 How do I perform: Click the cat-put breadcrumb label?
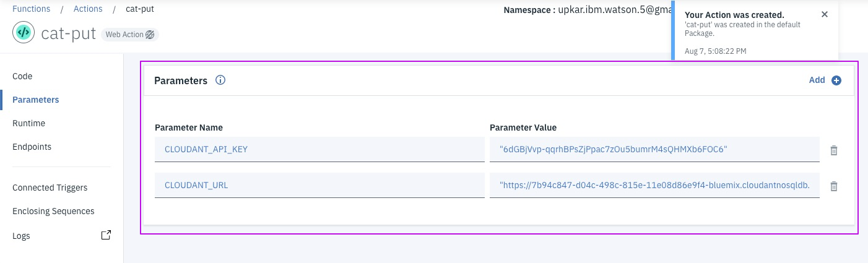[139, 9]
